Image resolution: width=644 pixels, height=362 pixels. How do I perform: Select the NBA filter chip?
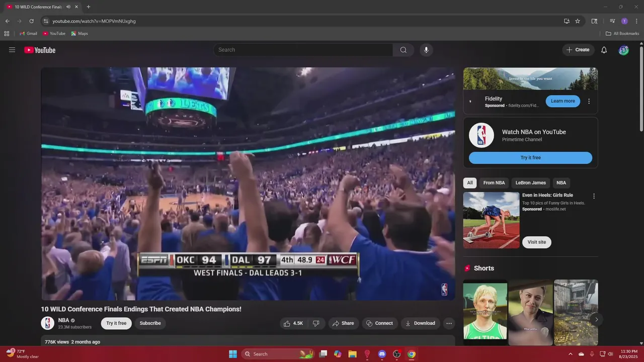coord(561,183)
